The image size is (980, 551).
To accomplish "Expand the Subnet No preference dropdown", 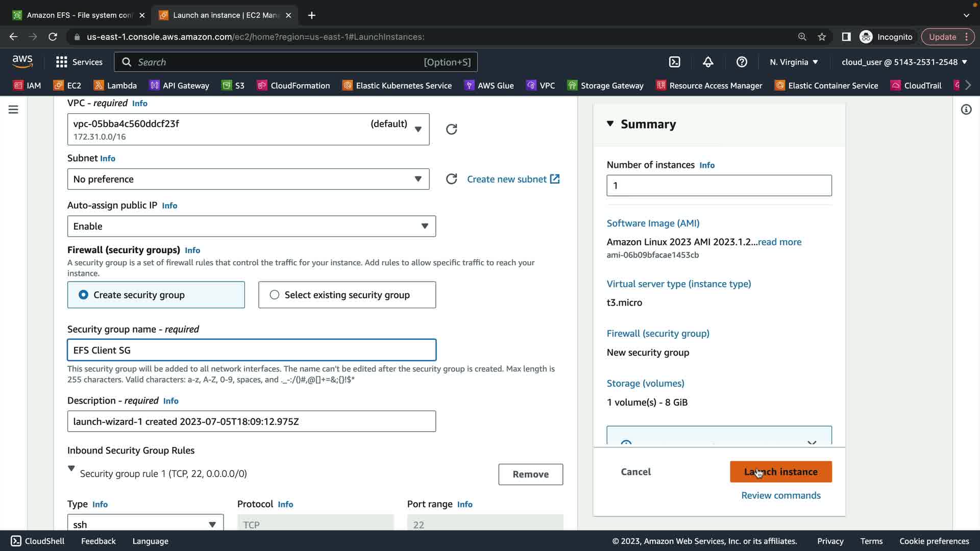I will [248, 179].
